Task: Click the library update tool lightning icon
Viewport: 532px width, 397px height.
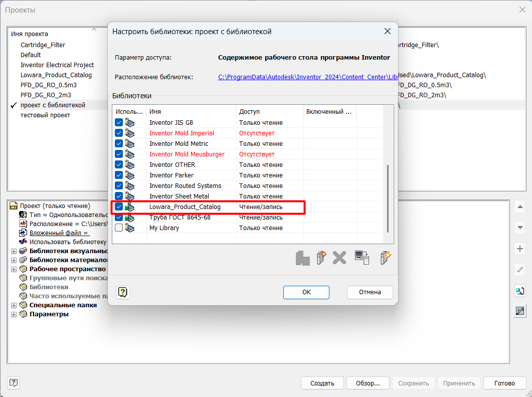Action: (x=386, y=258)
